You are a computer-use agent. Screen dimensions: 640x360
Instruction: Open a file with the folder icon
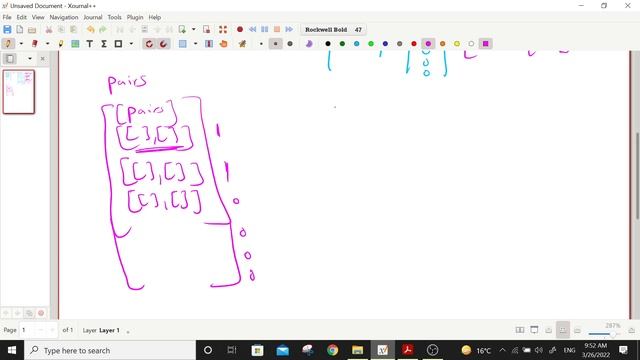pyautogui.click(x=32, y=29)
